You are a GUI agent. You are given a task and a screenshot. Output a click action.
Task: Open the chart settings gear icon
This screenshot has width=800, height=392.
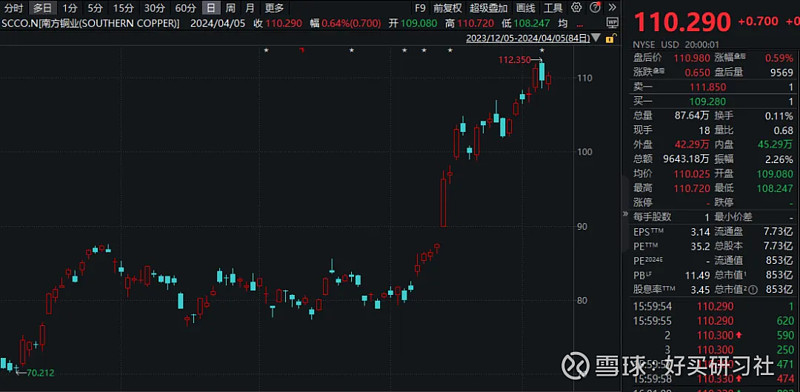pyautogui.click(x=577, y=8)
